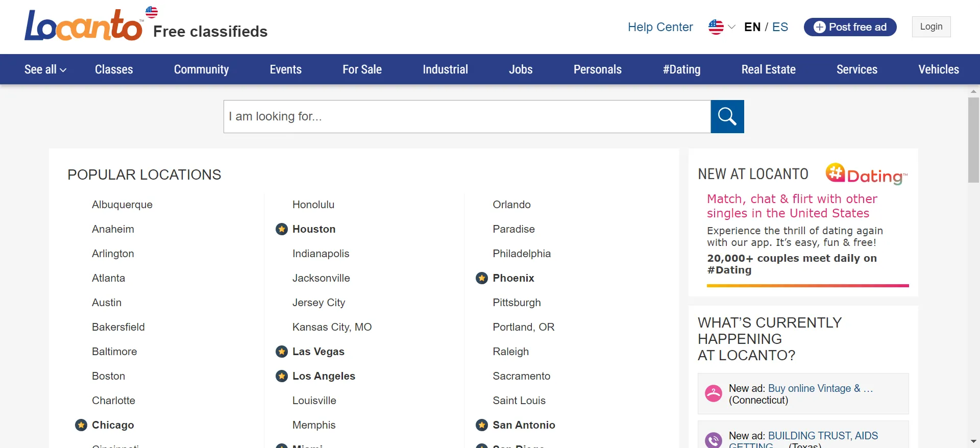Open the Sacramento location
Viewport: 980px width, 448px height.
pyautogui.click(x=521, y=376)
